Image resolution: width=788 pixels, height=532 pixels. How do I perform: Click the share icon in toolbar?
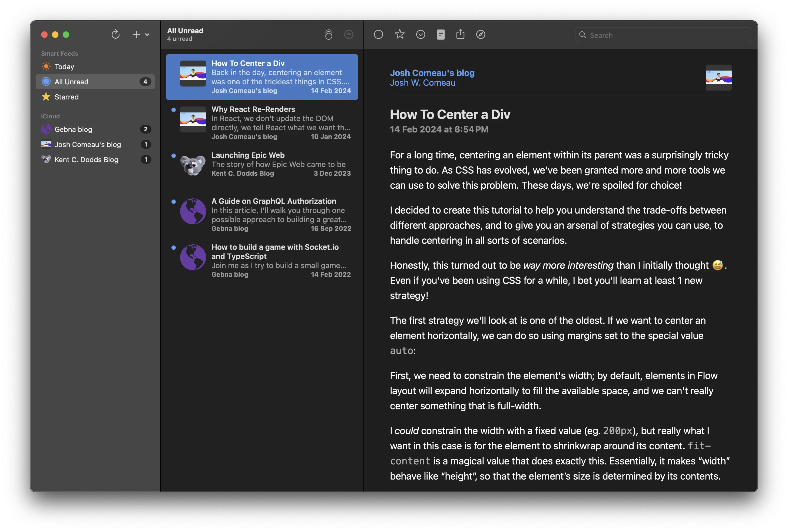tap(460, 34)
